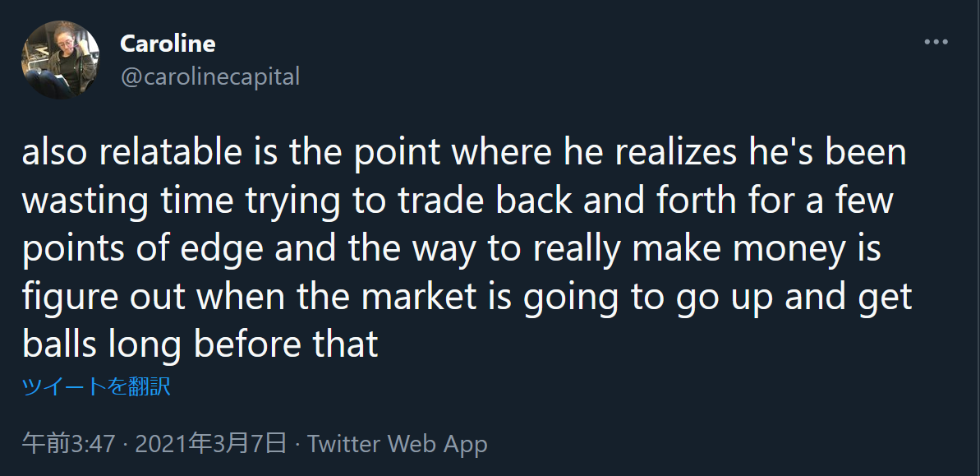The image size is (980, 476).
Task: Click the space below the translate link
Action: click(x=329, y=411)
